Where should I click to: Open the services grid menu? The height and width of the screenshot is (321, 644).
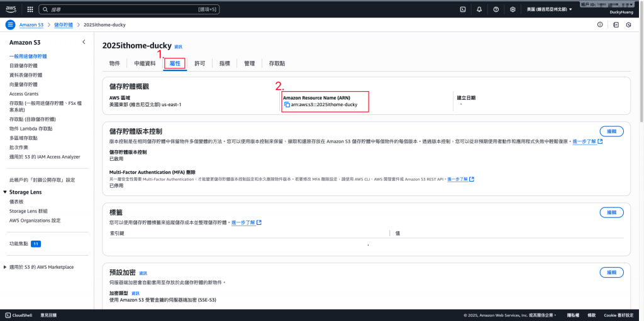[x=30, y=9]
